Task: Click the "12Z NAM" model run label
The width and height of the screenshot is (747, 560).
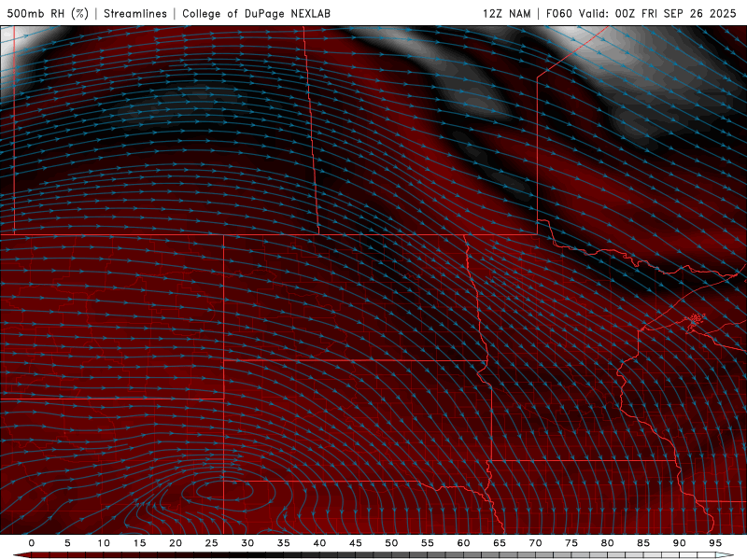Action: click(x=506, y=13)
